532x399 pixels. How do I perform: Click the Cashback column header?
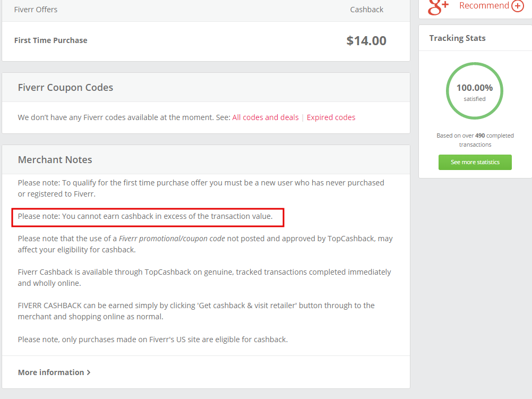366,10
